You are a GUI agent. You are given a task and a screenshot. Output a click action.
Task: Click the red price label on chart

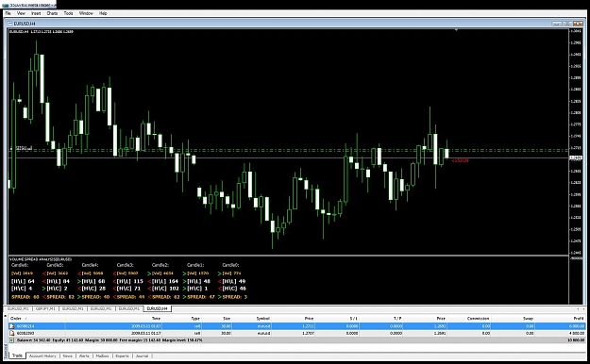[x=460, y=160]
